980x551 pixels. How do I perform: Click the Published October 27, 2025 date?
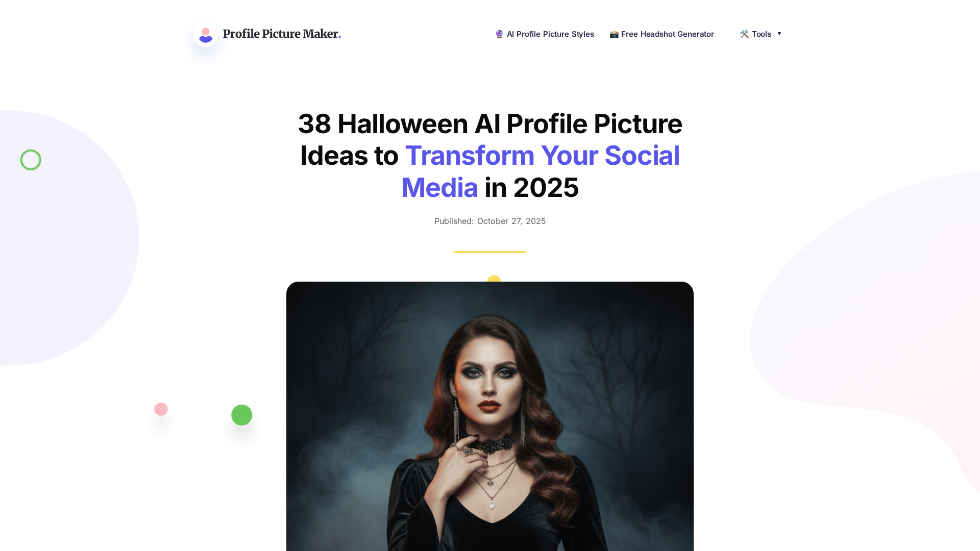pos(490,221)
